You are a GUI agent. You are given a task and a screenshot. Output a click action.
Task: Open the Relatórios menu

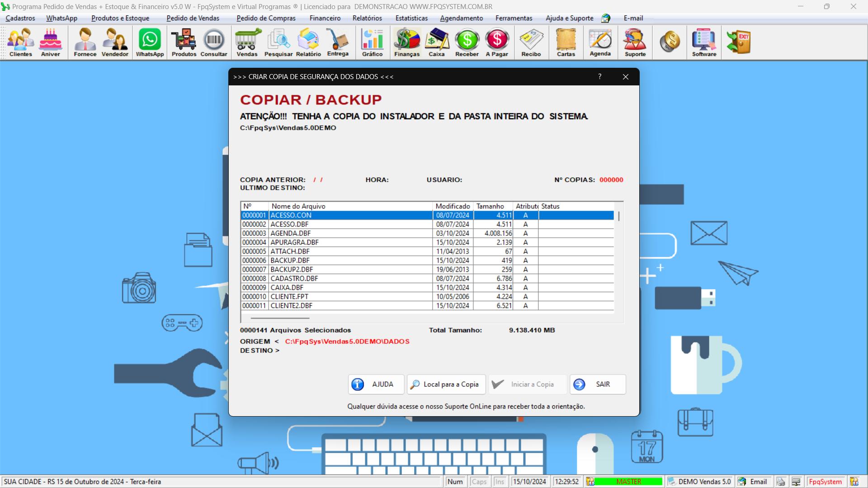[367, 18]
